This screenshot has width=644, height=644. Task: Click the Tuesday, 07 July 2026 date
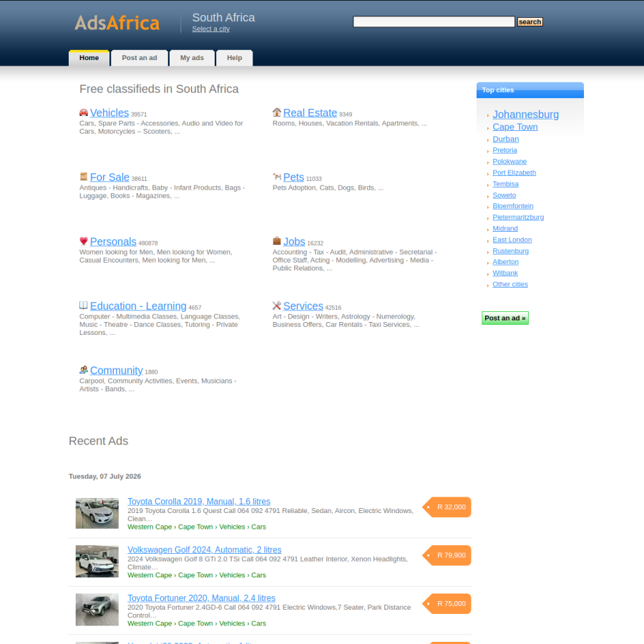(104, 477)
